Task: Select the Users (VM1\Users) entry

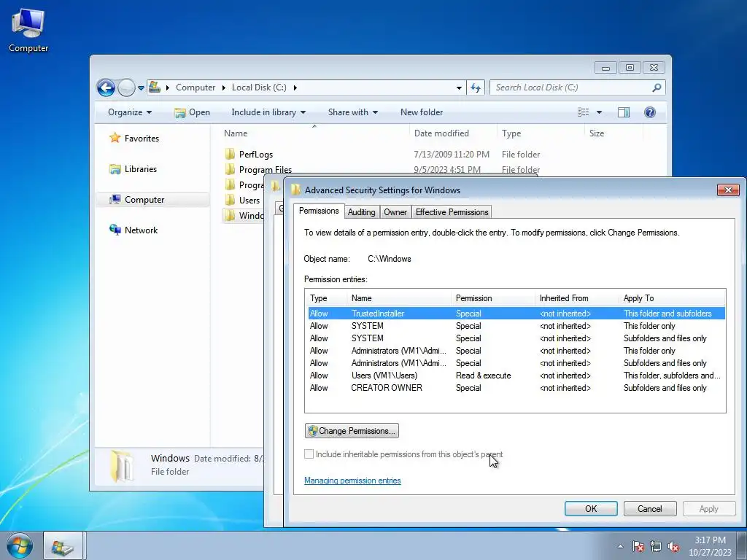Action: pyautogui.click(x=516, y=376)
